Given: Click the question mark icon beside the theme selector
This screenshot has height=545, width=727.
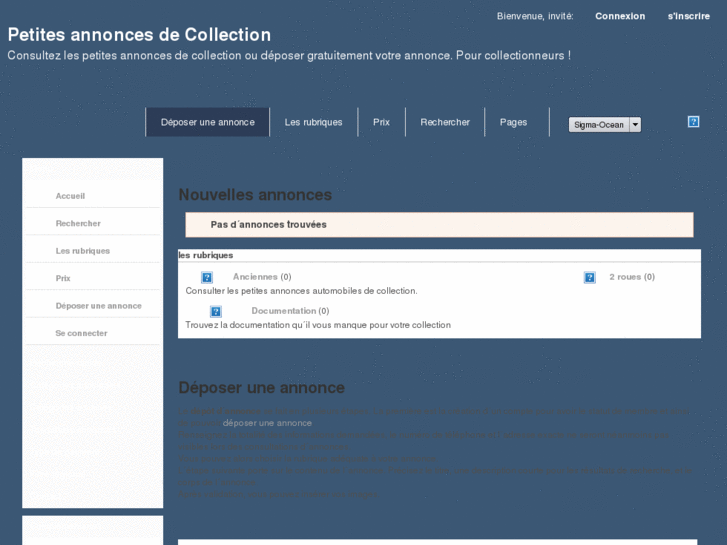Looking at the screenshot, I should click(x=693, y=122).
